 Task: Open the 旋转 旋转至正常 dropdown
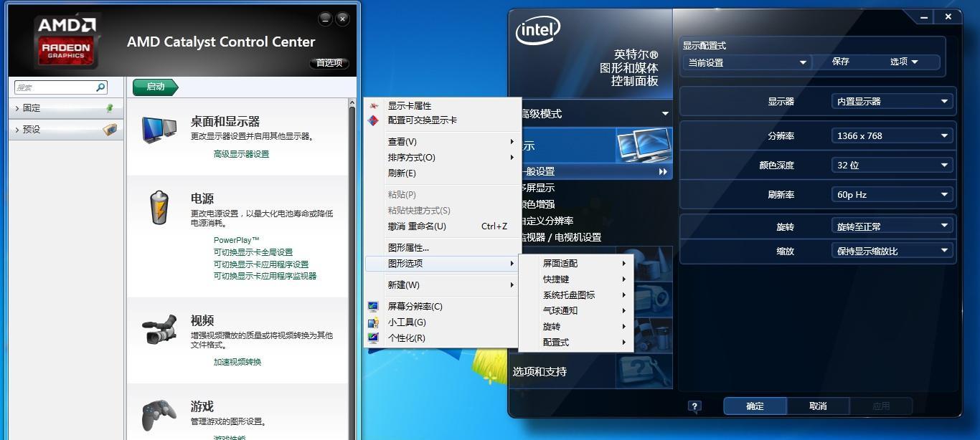coord(892,226)
